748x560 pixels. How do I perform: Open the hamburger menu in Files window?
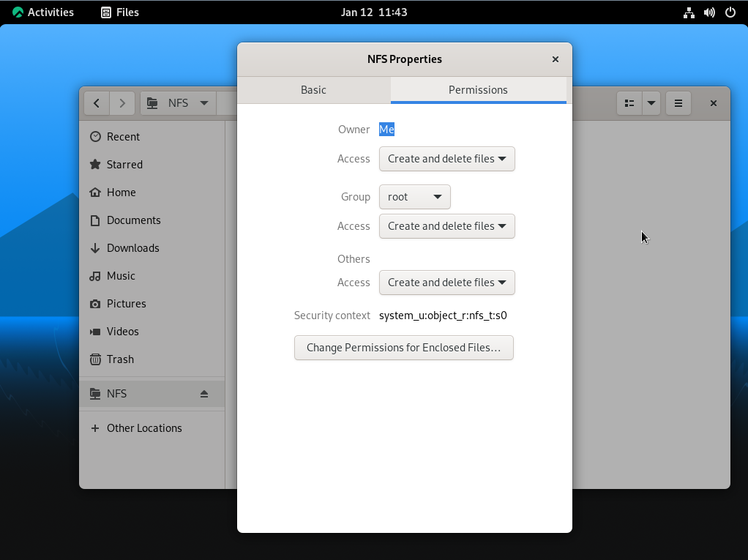[x=678, y=103]
